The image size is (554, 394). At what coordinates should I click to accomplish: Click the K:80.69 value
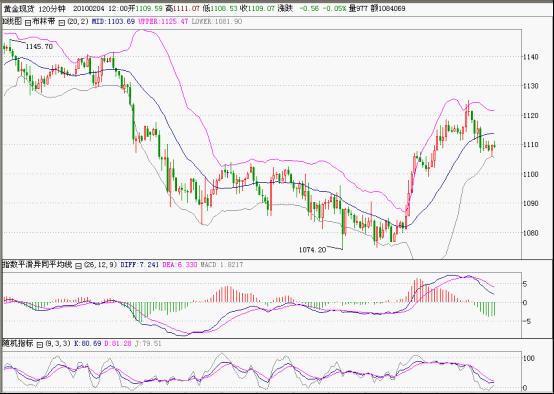click(x=87, y=343)
